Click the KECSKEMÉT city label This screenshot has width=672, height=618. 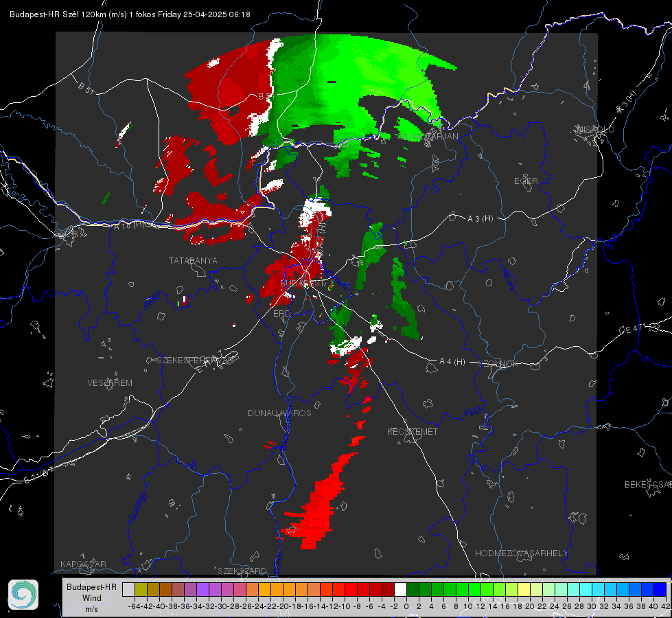point(413,431)
